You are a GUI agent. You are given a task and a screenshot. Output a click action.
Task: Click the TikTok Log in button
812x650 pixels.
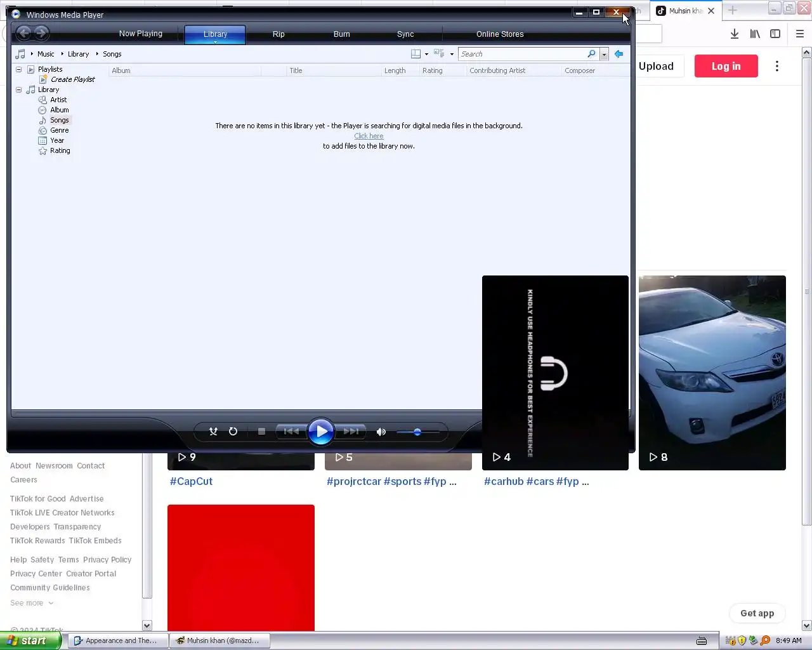[726, 66]
